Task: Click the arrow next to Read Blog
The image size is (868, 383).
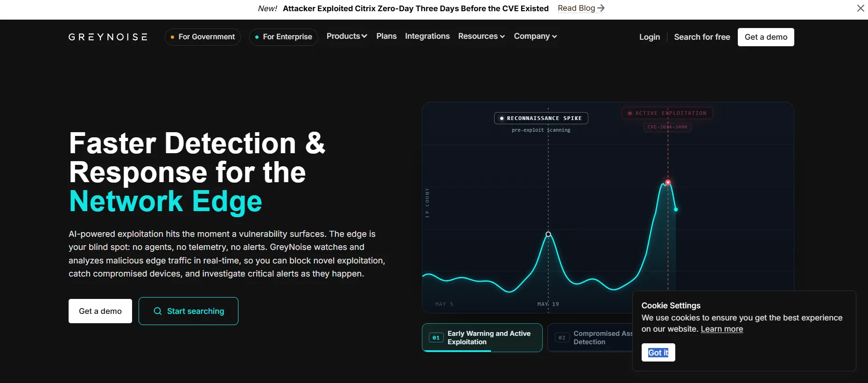Action: (601, 8)
